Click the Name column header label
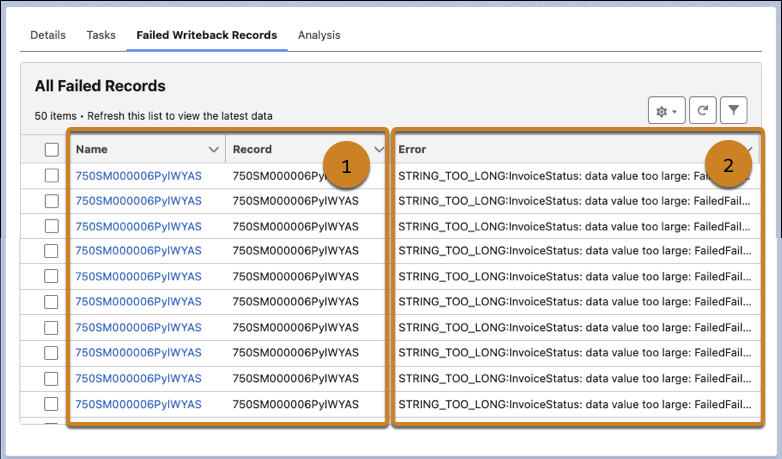The image size is (782, 459). pos(92,149)
